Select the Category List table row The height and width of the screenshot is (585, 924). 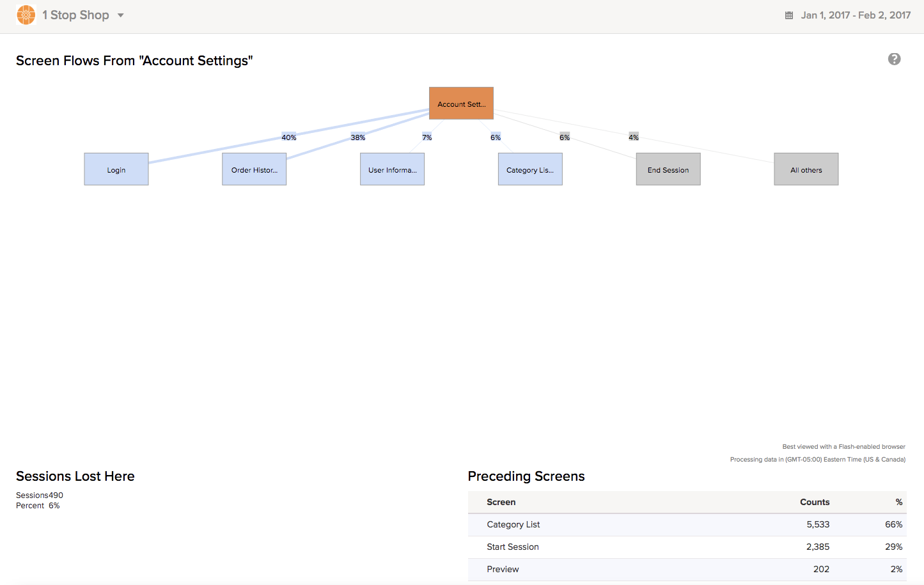687,524
